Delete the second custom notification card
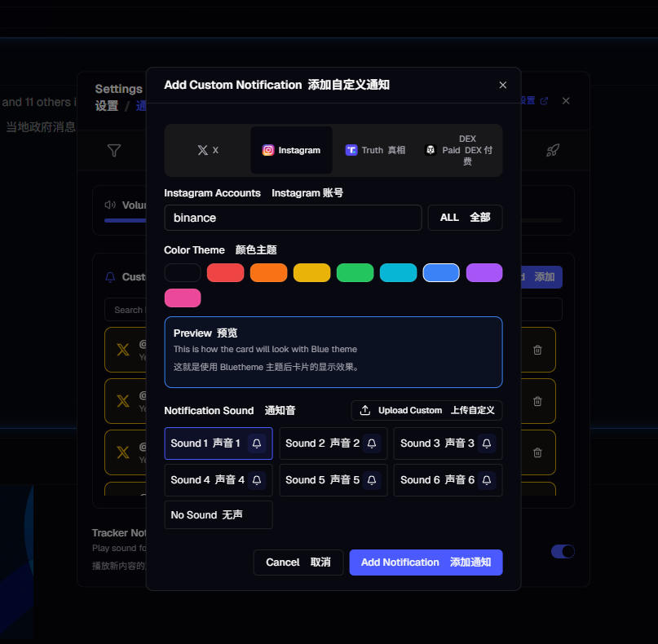 (x=537, y=402)
